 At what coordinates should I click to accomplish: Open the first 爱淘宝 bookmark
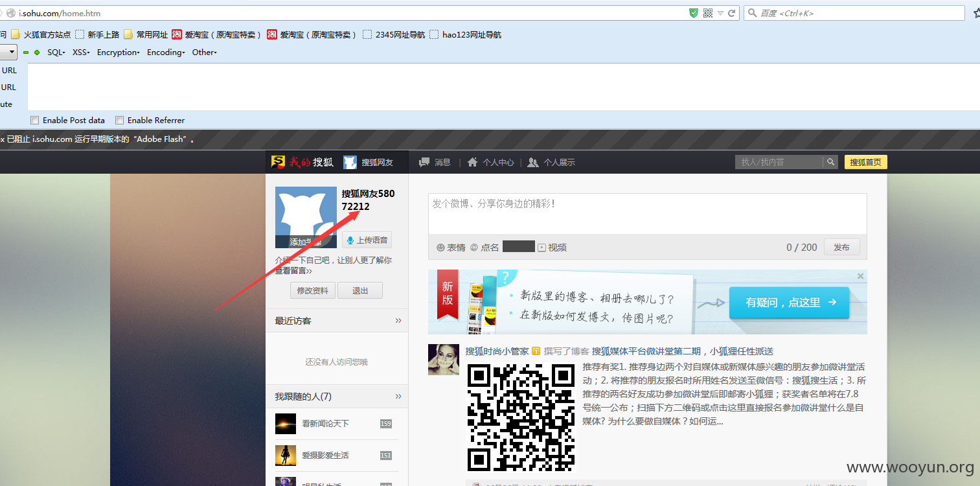pyautogui.click(x=217, y=35)
